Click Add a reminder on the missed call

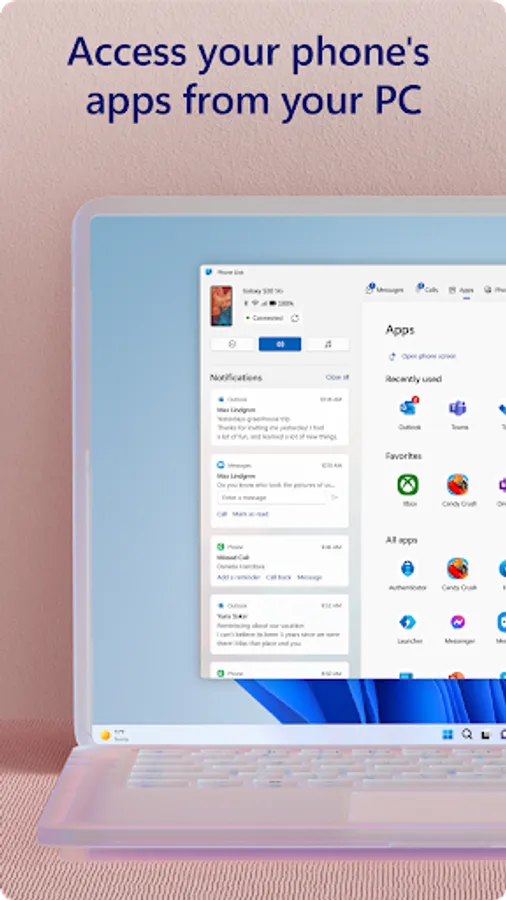[239, 577]
